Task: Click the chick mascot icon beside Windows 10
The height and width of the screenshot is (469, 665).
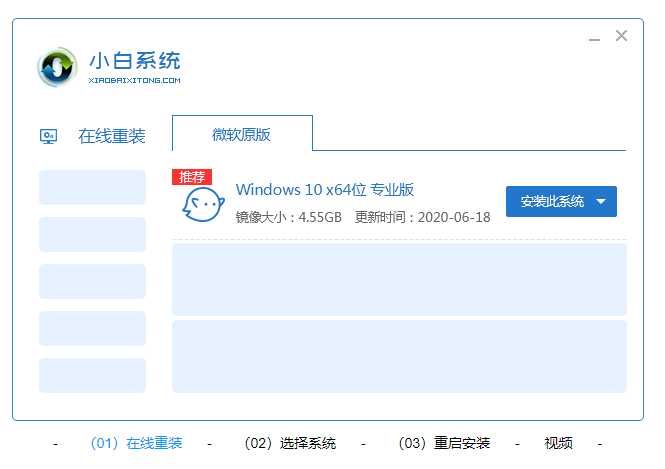Action: point(203,204)
